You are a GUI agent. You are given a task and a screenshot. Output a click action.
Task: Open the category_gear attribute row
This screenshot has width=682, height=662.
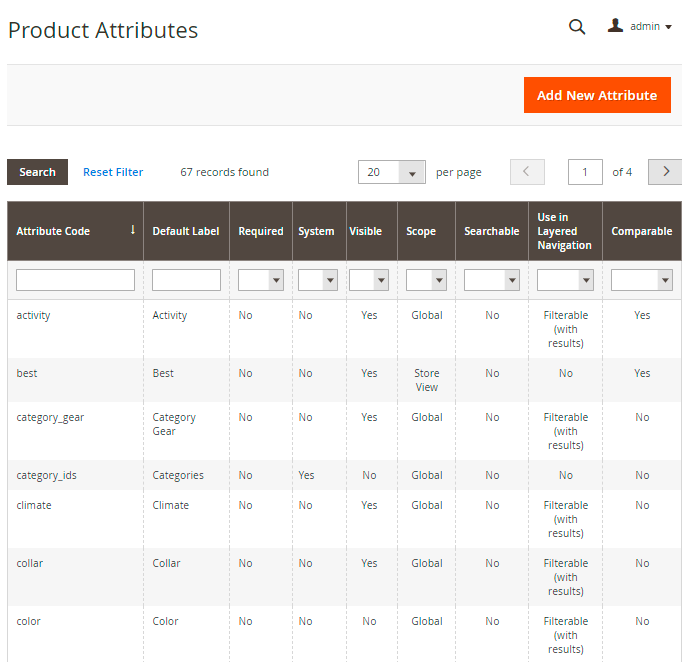pyautogui.click(x=50, y=418)
